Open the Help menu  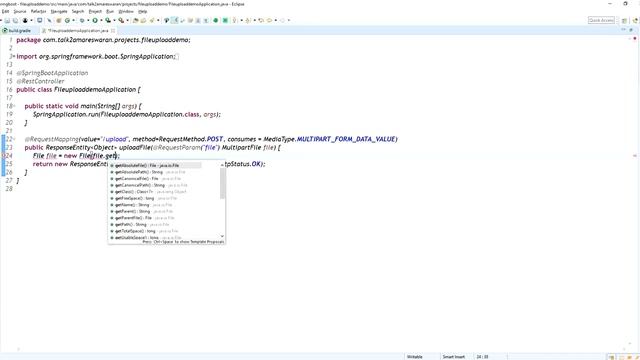pyautogui.click(x=142, y=11)
